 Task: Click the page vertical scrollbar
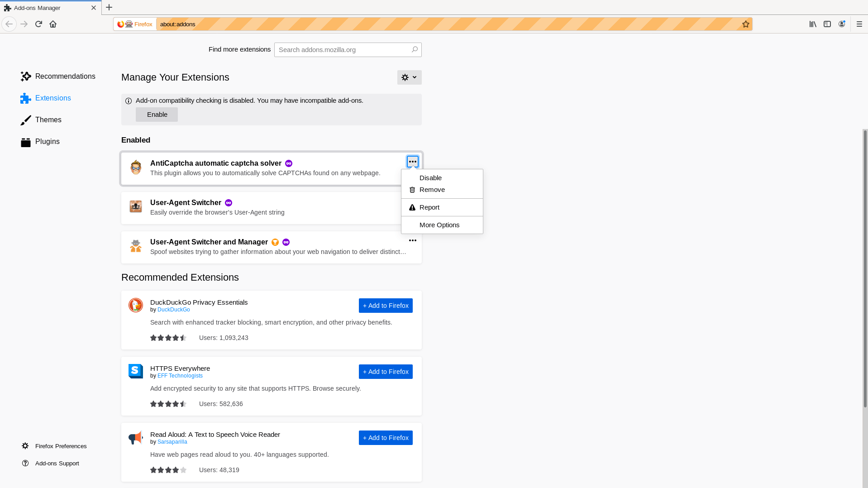click(x=865, y=268)
